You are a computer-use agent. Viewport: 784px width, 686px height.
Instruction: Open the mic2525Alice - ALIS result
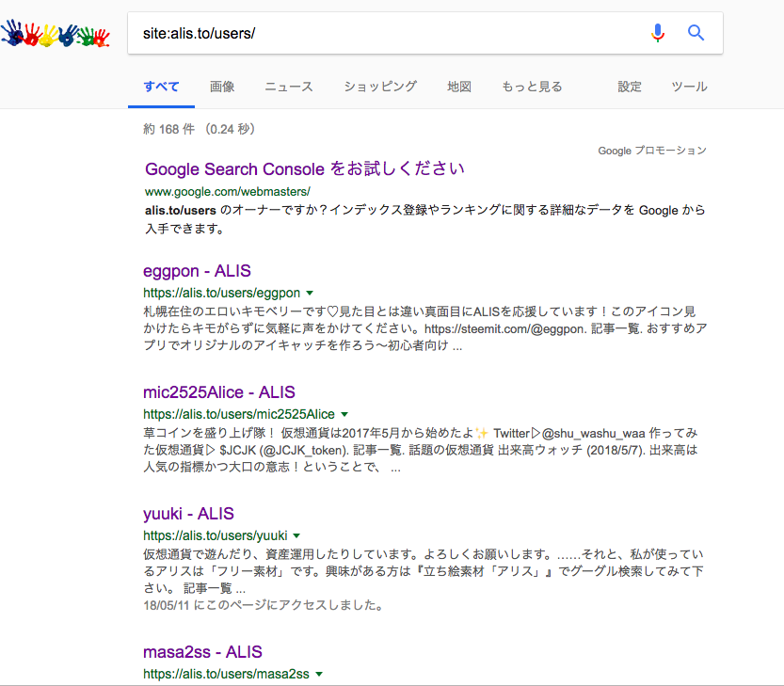[218, 392]
